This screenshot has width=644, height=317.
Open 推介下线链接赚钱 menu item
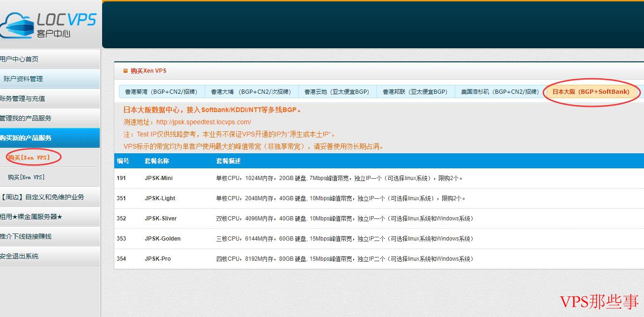pos(50,236)
